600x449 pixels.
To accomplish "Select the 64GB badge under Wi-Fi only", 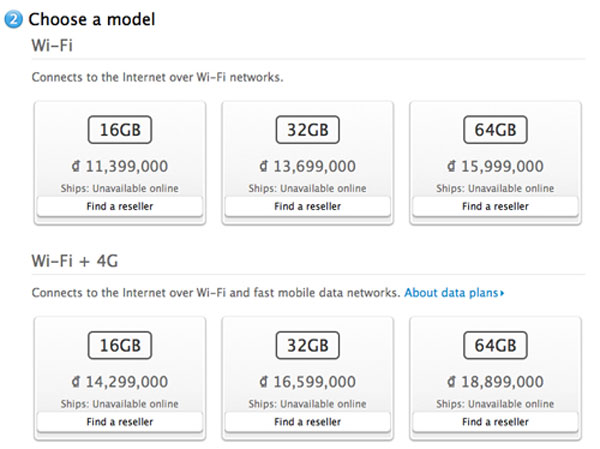I will click(495, 132).
